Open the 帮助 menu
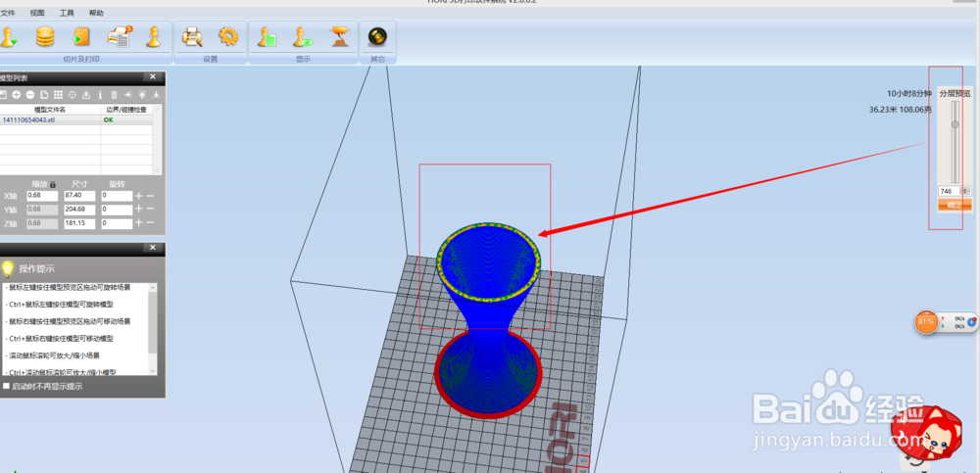The width and height of the screenshot is (980, 473). 96,13
